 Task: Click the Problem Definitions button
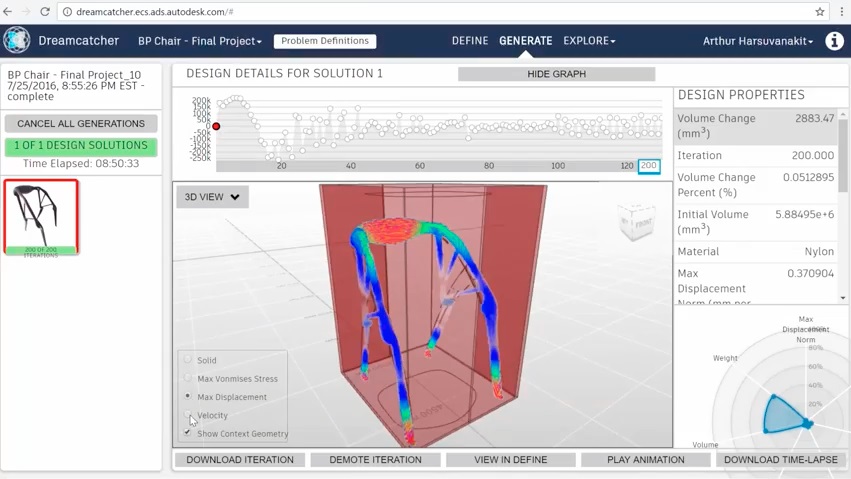click(325, 41)
